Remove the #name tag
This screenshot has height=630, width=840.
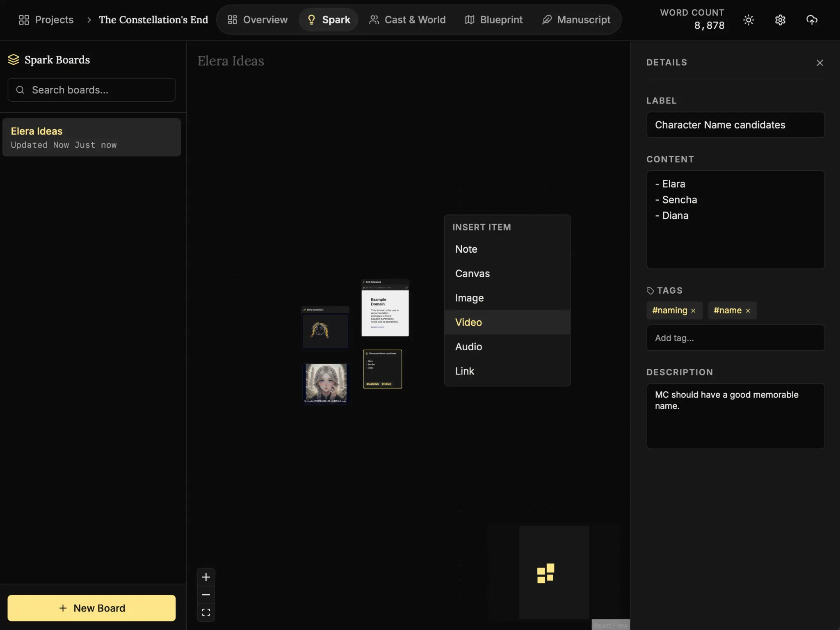click(748, 311)
